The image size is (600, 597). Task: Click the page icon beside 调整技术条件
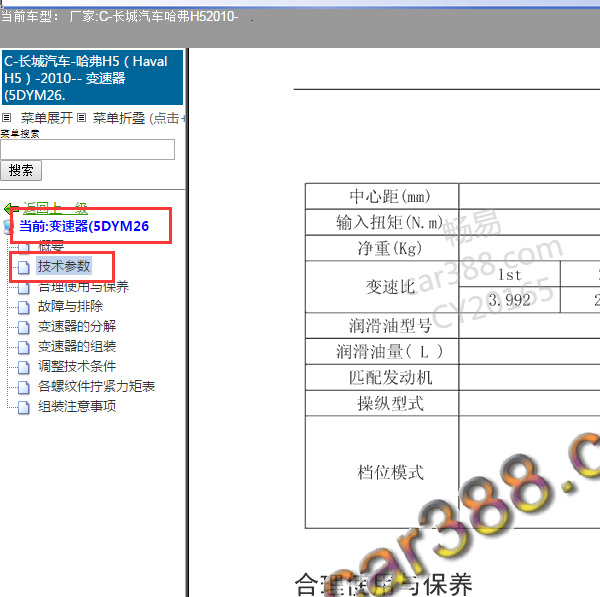[x=24, y=367]
